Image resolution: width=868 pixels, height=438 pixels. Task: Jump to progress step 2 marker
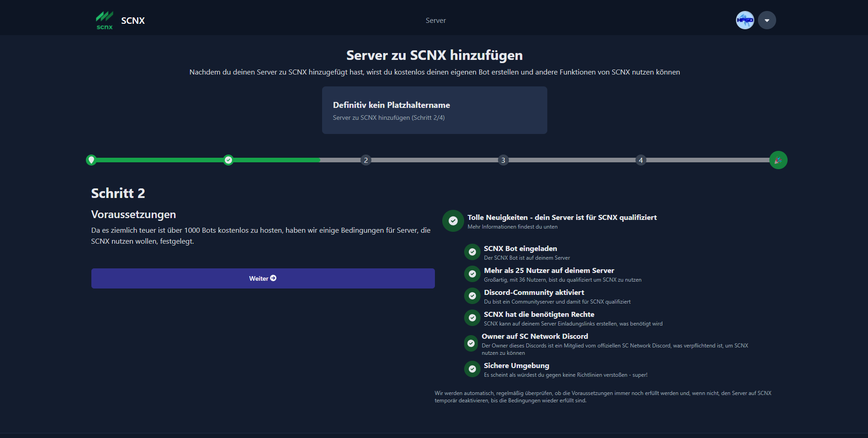365,160
